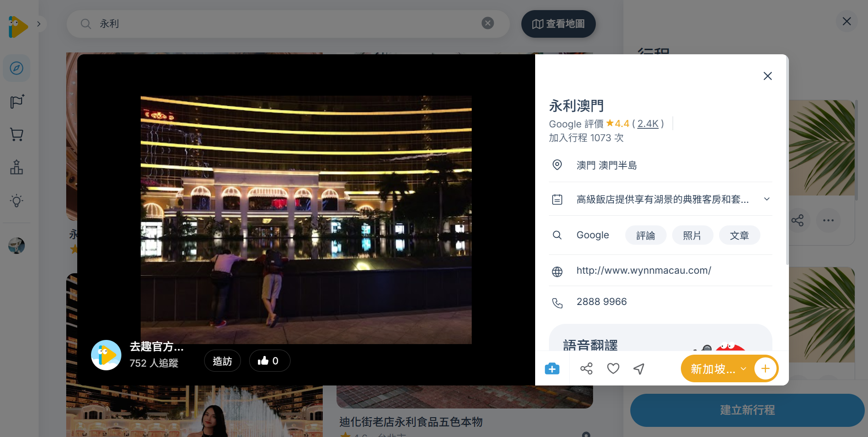Click the Google search magnifier icon
868x437 pixels.
coord(557,235)
